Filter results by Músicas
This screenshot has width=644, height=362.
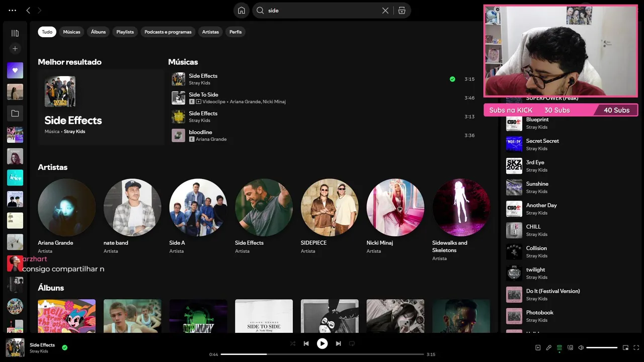point(71,32)
